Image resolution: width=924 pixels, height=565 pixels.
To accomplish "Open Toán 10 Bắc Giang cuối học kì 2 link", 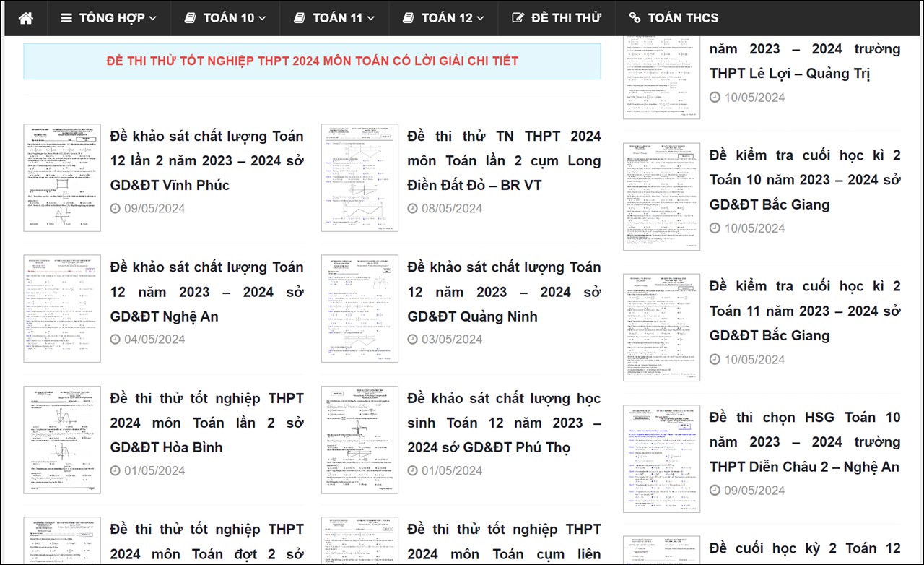I will coord(805,180).
